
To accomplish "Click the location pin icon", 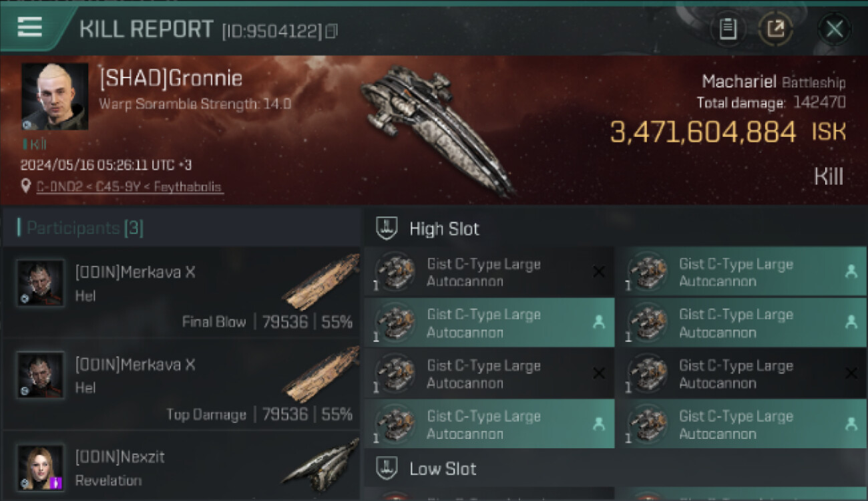I will (x=26, y=186).
